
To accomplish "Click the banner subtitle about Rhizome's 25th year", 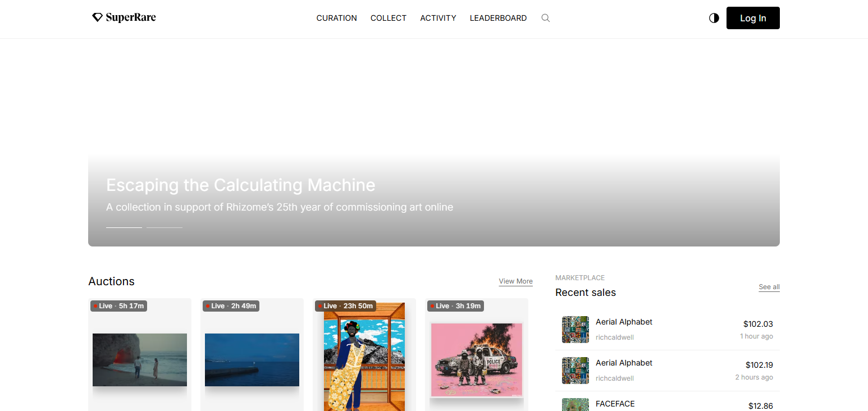I will (x=280, y=207).
